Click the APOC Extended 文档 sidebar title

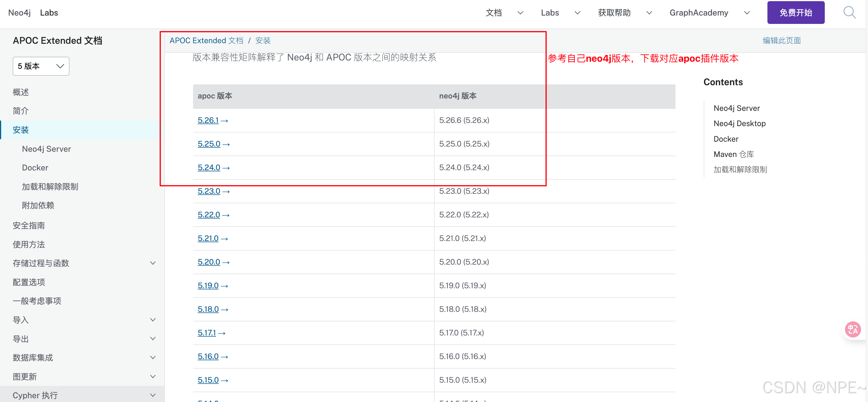coord(57,40)
